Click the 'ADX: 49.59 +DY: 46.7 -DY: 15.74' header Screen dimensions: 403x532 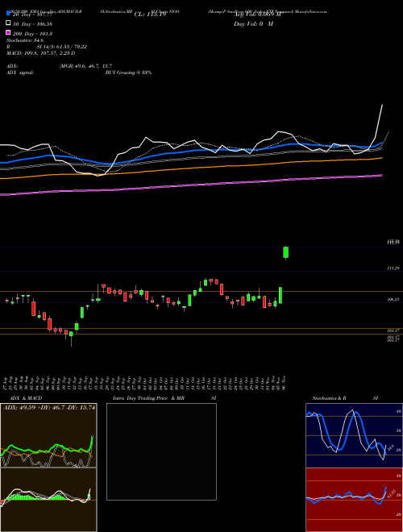click(49, 407)
